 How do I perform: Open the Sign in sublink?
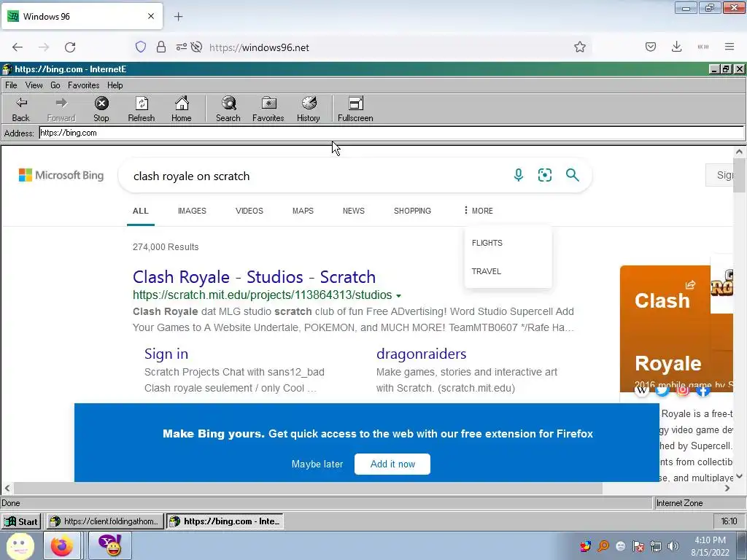click(166, 354)
